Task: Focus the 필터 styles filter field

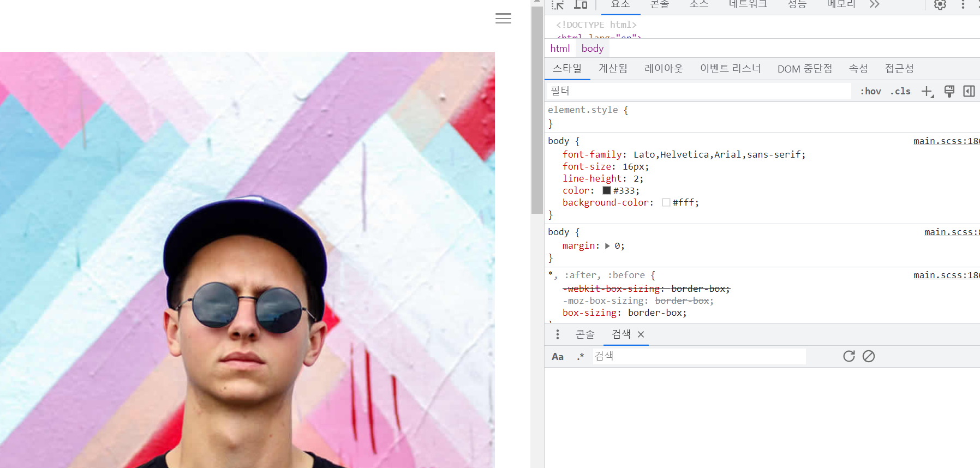Action: tap(699, 91)
